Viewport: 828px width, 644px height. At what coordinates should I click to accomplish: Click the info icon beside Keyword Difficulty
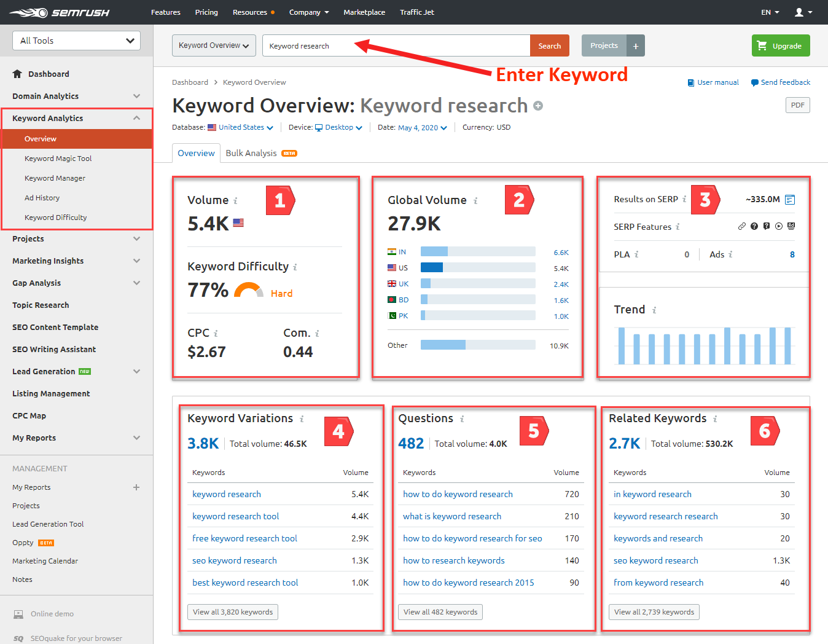pos(295,267)
